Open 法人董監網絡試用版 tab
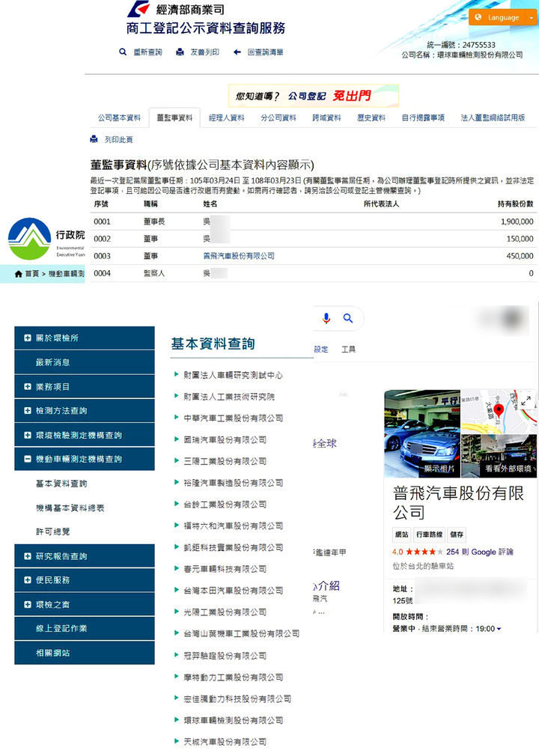Viewport: 539px width, 756px height. coord(493,118)
